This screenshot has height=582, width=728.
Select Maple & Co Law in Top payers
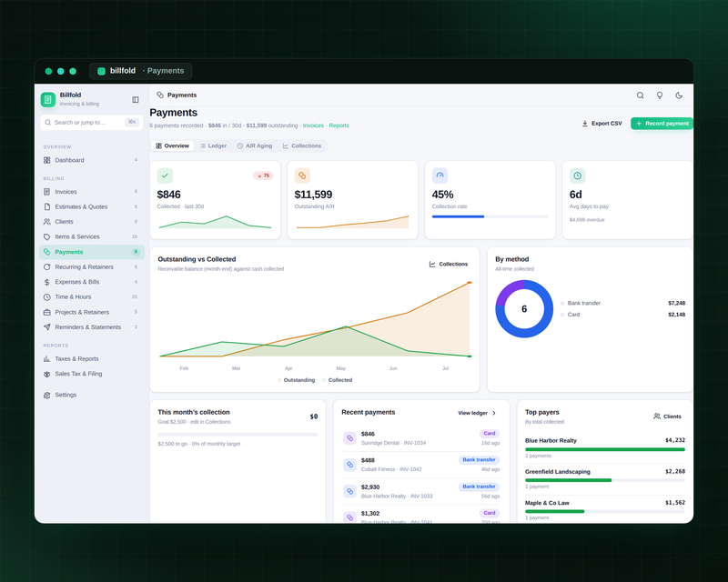[x=605, y=509]
